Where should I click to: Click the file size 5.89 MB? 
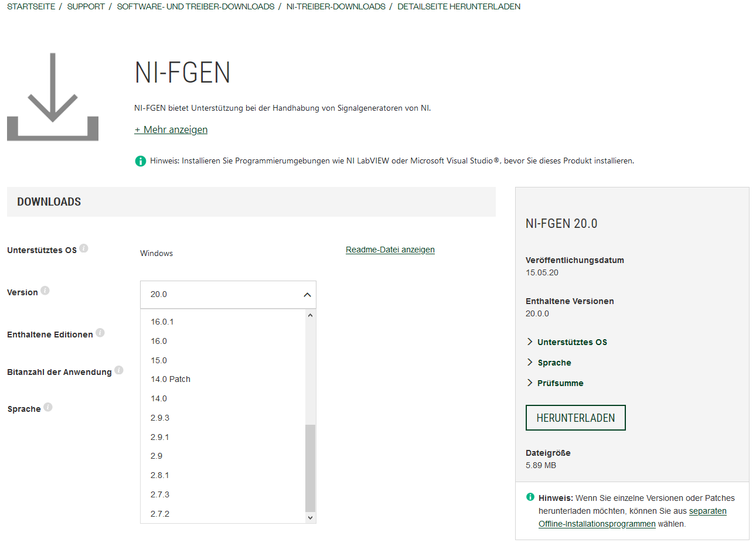541,465
